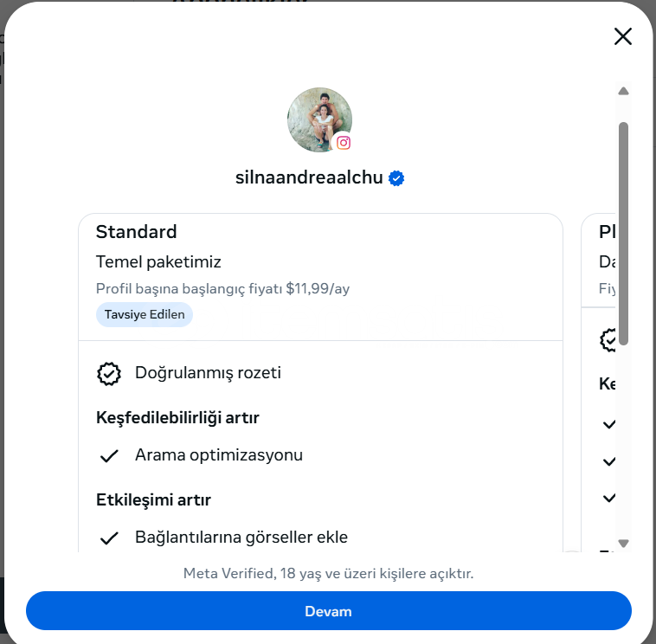Image resolution: width=656 pixels, height=644 pixels.
Task: Click bottom checkmark in right-side plan card
Action: [609, 498]
